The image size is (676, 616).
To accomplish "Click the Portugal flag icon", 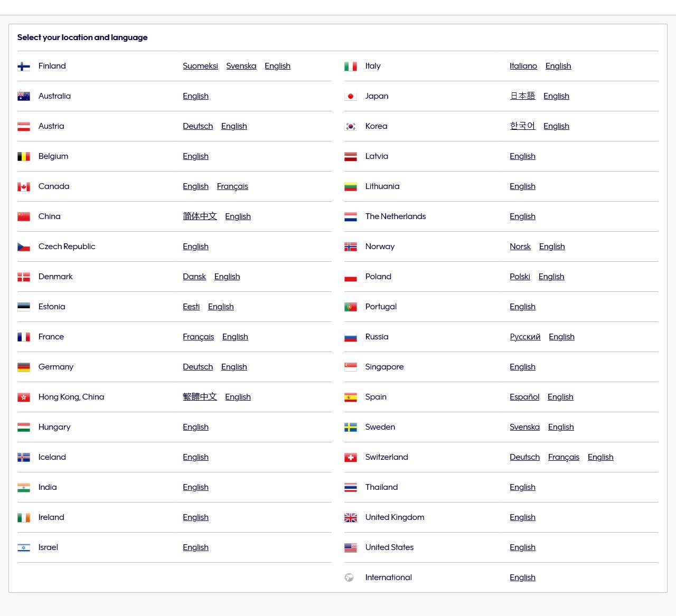I will [x=351, y=307].
